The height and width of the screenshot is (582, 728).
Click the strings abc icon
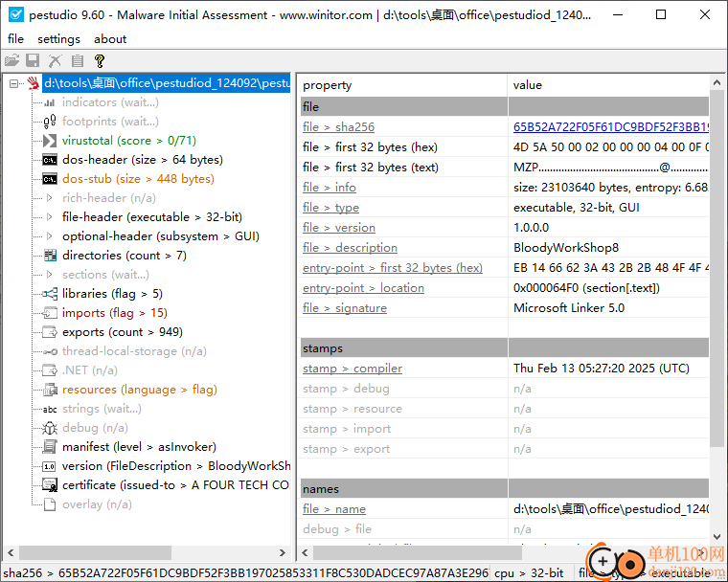[x=50, y=410]
